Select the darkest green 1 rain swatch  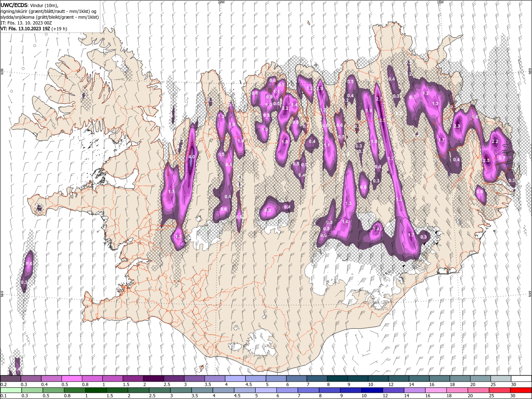click(x=96, y=390)
